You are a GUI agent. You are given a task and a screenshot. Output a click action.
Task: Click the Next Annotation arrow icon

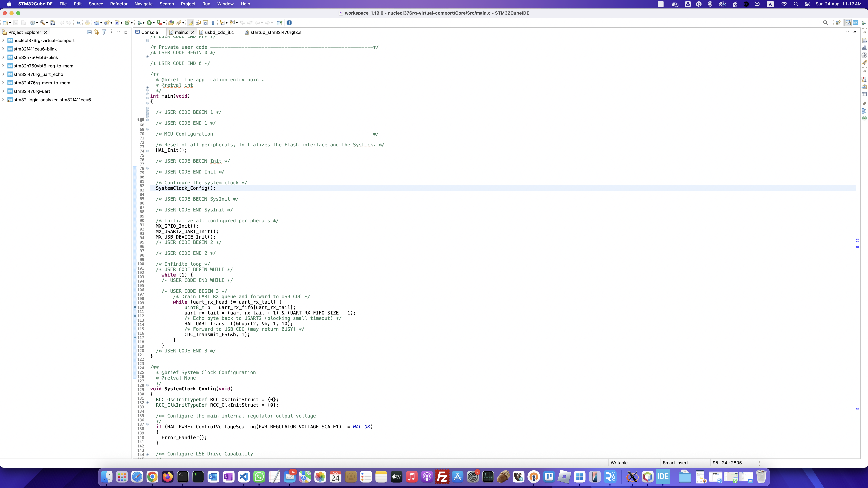tap(222, 23)
